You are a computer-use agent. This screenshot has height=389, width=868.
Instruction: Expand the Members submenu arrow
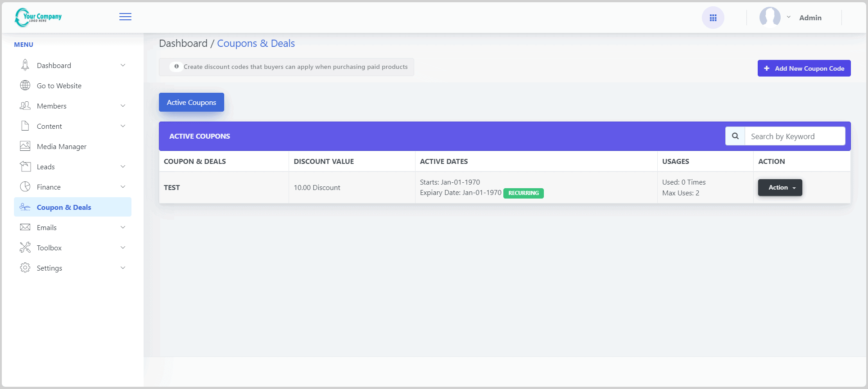click(x=123, y=106)
